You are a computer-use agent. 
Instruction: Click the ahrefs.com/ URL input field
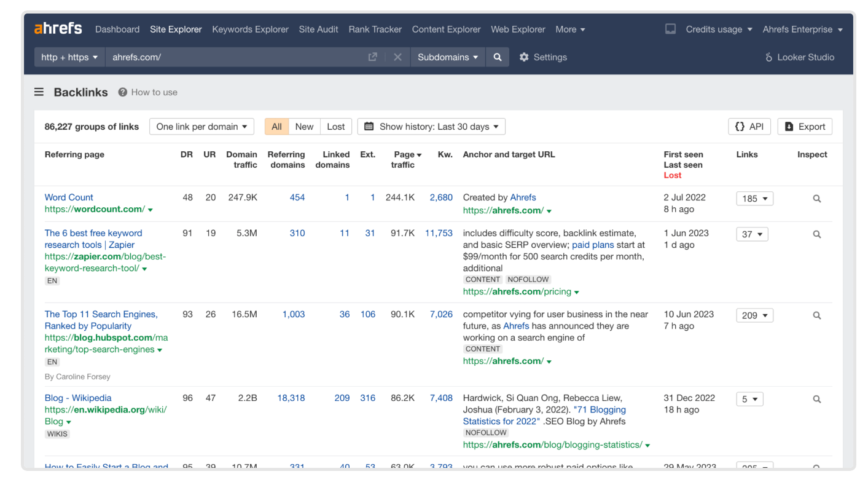click(x=233, y=57)
